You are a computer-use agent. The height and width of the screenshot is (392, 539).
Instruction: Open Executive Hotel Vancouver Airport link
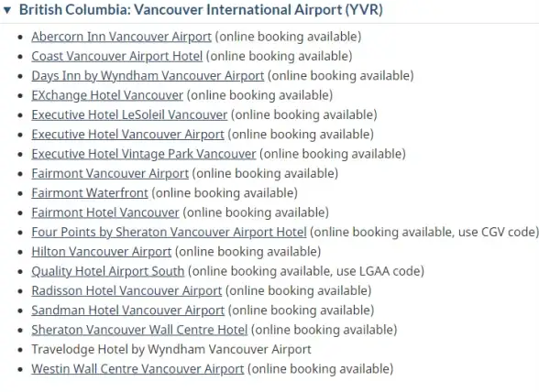(128, 135)
